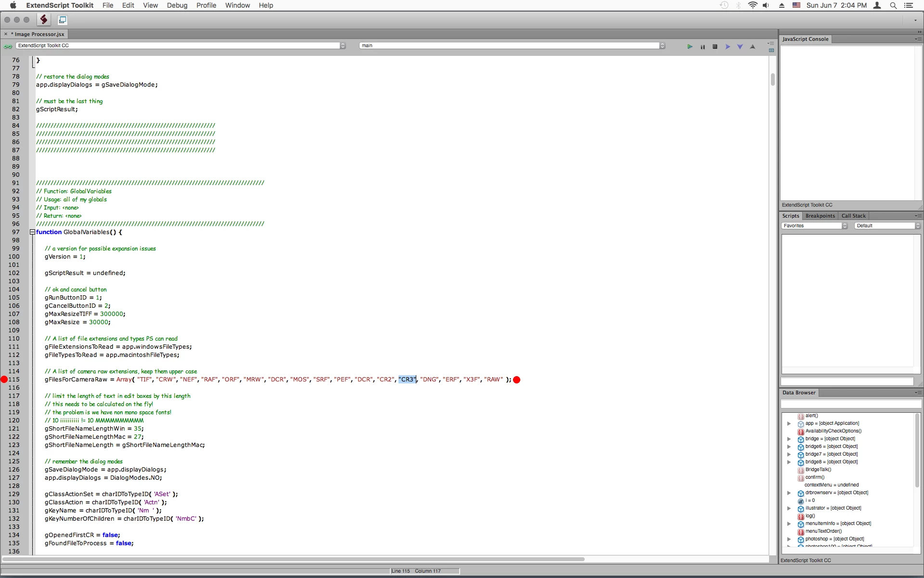
Task: Click the target application link icon
Action: 8,46
